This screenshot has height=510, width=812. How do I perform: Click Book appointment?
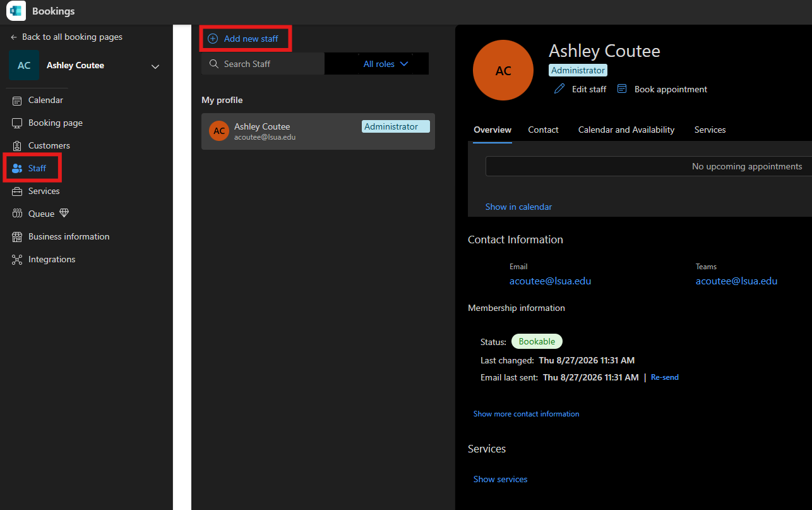click(x=662, y=89)
